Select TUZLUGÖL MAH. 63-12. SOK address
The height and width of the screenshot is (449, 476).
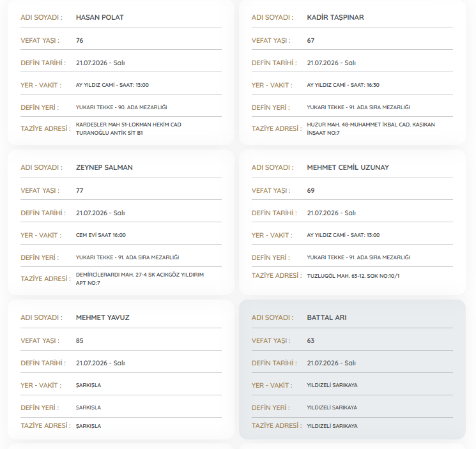353,276
